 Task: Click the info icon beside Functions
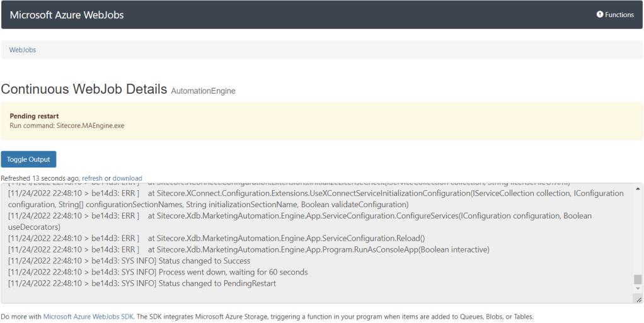click(x=600, y=14)
